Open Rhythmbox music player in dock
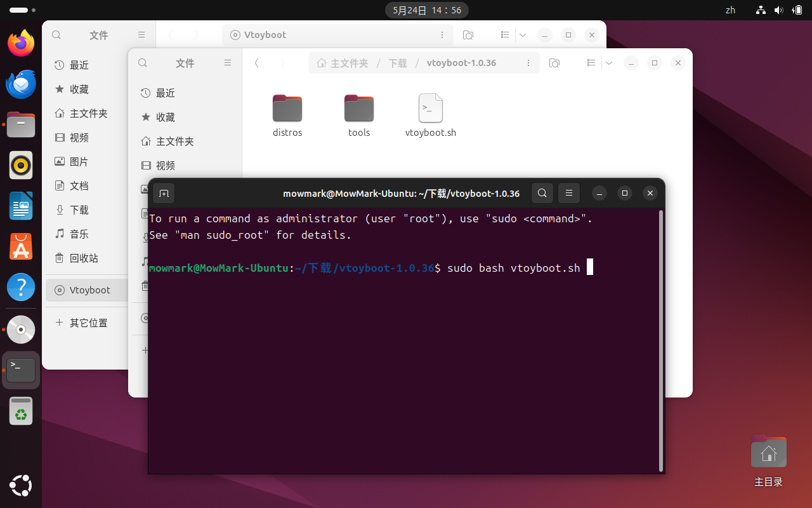Viewport: 812px width, 508px height. [x=21, y=165]
